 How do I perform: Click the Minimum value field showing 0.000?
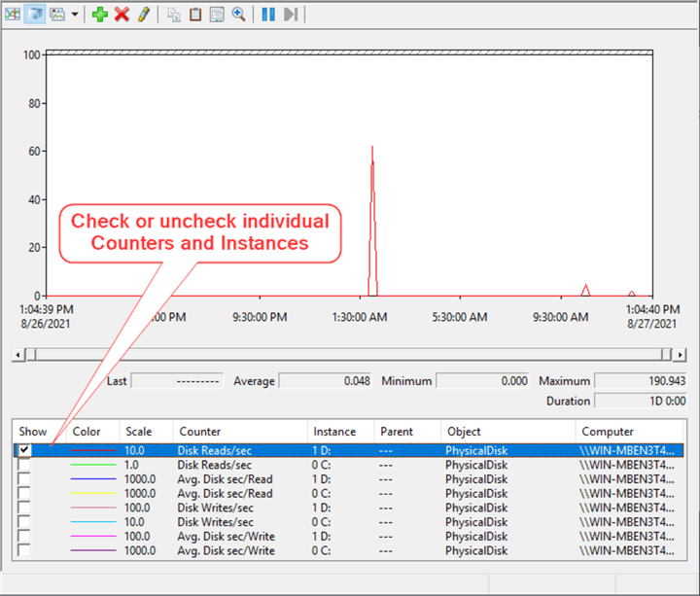pos(482,381)
